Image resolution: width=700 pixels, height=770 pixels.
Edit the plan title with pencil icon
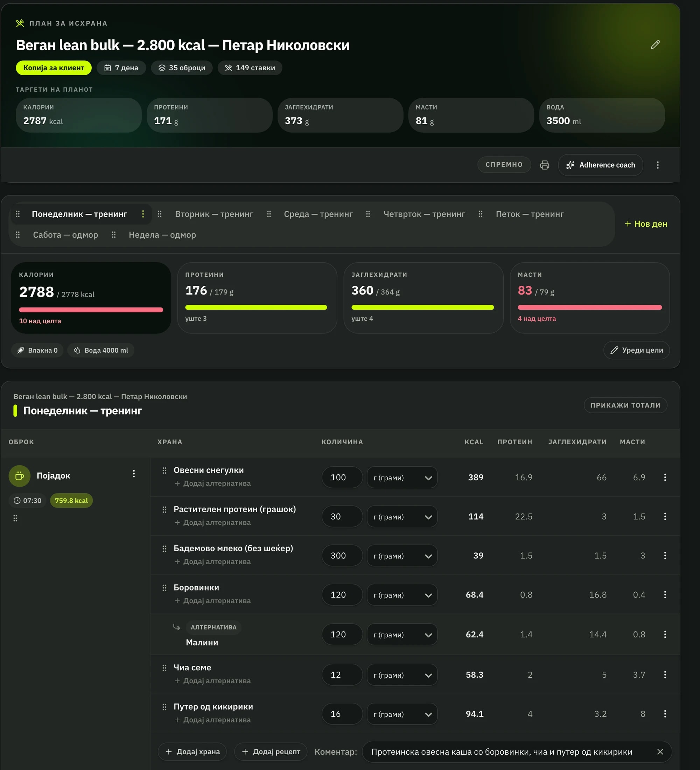pyautogui.click(x=655, y=45)
